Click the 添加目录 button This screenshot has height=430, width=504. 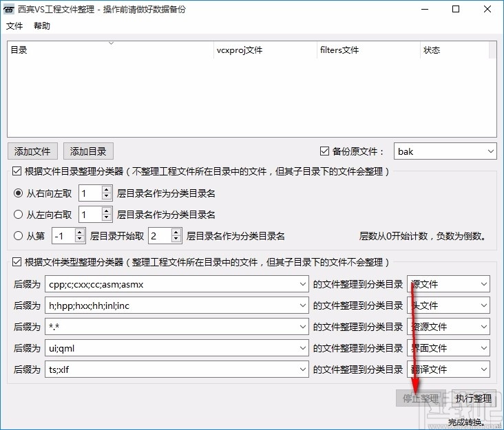88,151
